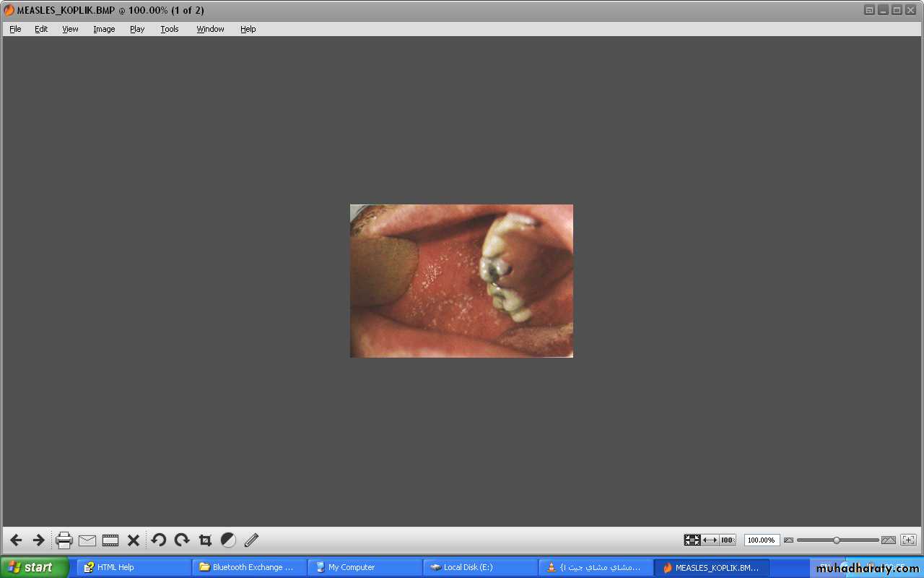Delete the image with X icon
This screenshot has height=578, width=924.
(134, 540)
